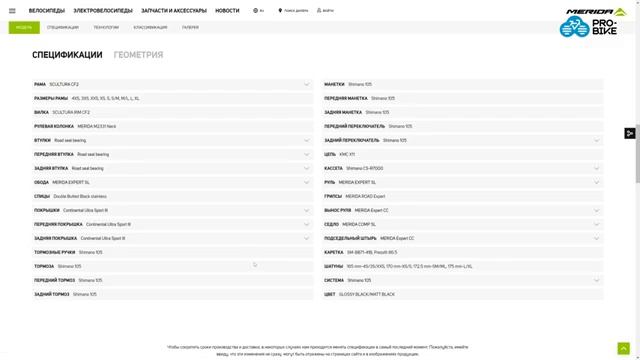This screenshot has height=360, width=640.
Task: Click the Передний переключатель row
Action: (x=462, y=127)
